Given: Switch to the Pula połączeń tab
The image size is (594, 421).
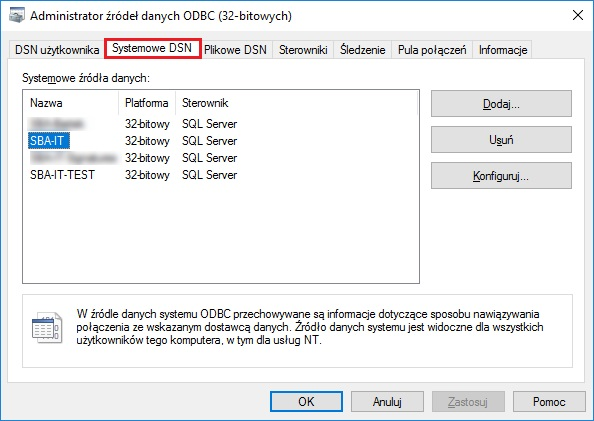Looking at the screenshot, I should [x=432, y=50].
